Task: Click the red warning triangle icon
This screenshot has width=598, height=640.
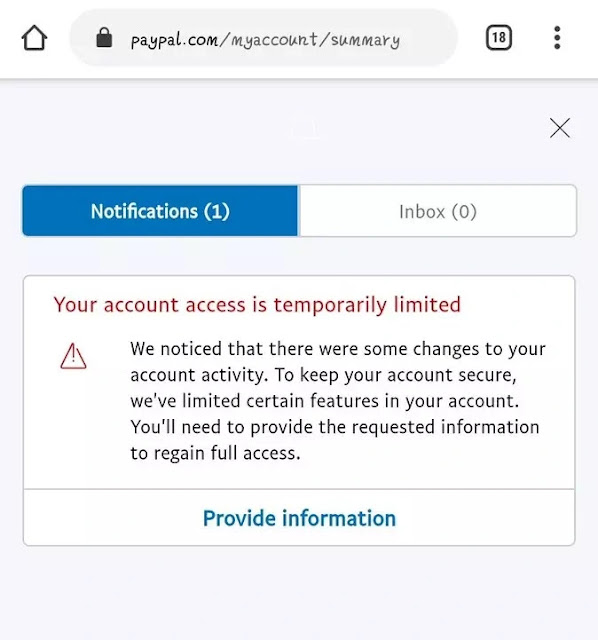Action: tap(73, 356)
